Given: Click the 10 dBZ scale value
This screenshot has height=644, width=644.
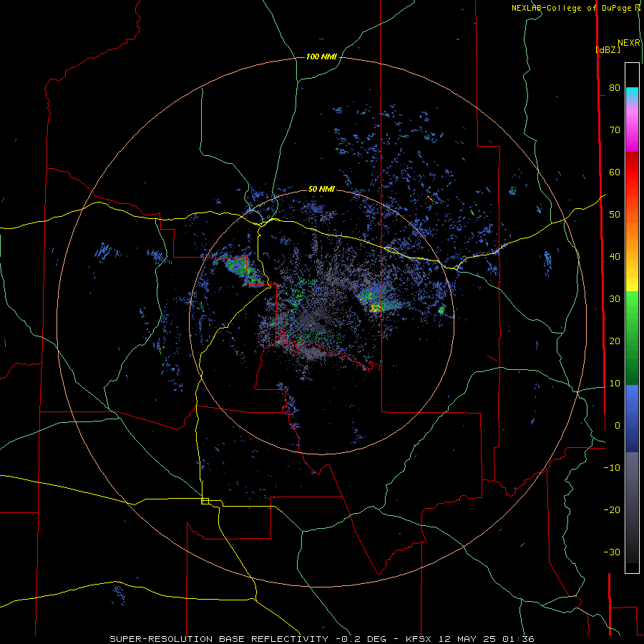Looking at the screenshot, I should pos(615,384).
